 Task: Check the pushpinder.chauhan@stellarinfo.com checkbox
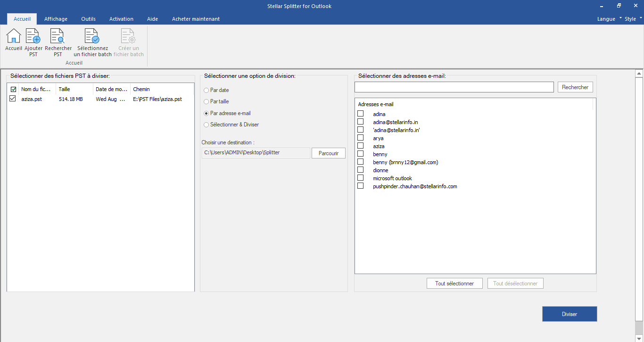pyautogui.click(x=361, y=186)
